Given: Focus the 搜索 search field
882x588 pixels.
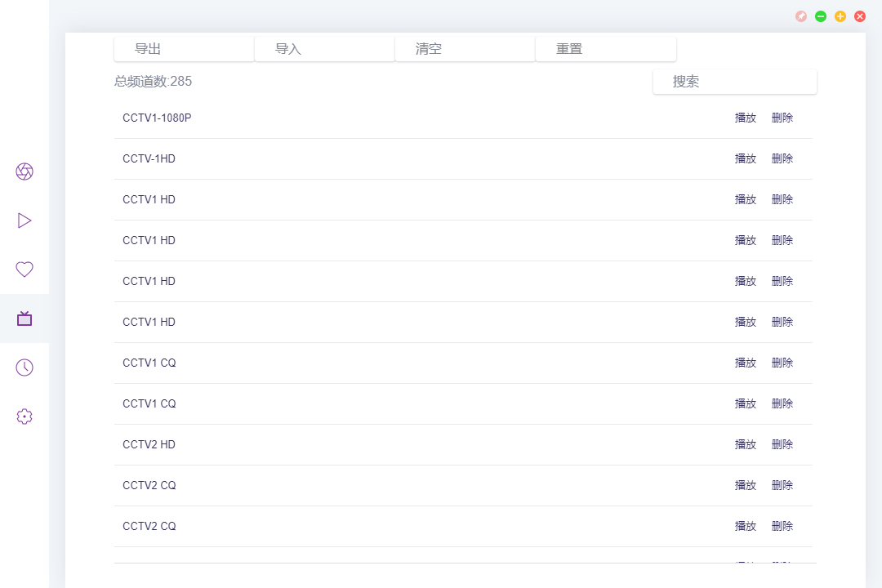Looking at the screenshot, I should point(735,82).
